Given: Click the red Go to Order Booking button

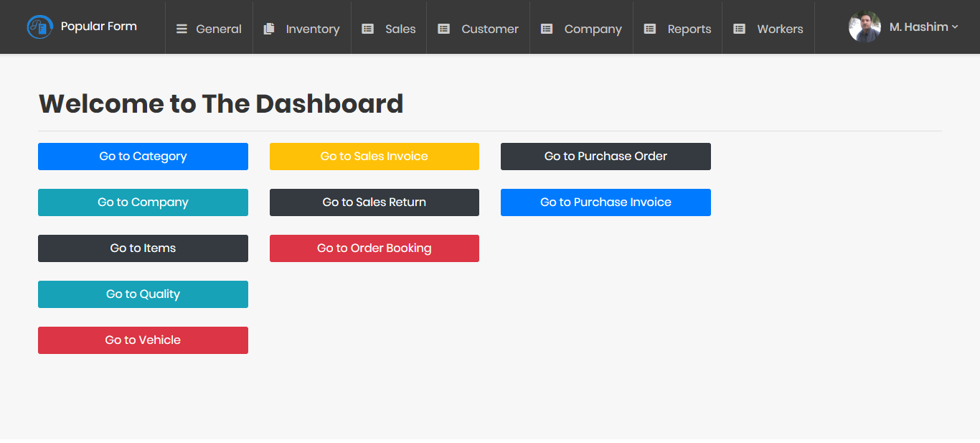Looking at the screenshot, I should (374, 248).
